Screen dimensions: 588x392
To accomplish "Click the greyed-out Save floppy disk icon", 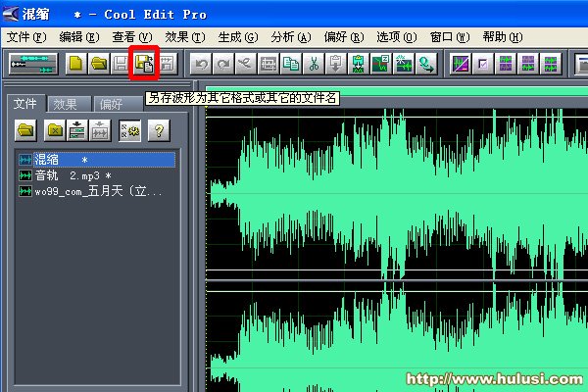I will (122, 64).
